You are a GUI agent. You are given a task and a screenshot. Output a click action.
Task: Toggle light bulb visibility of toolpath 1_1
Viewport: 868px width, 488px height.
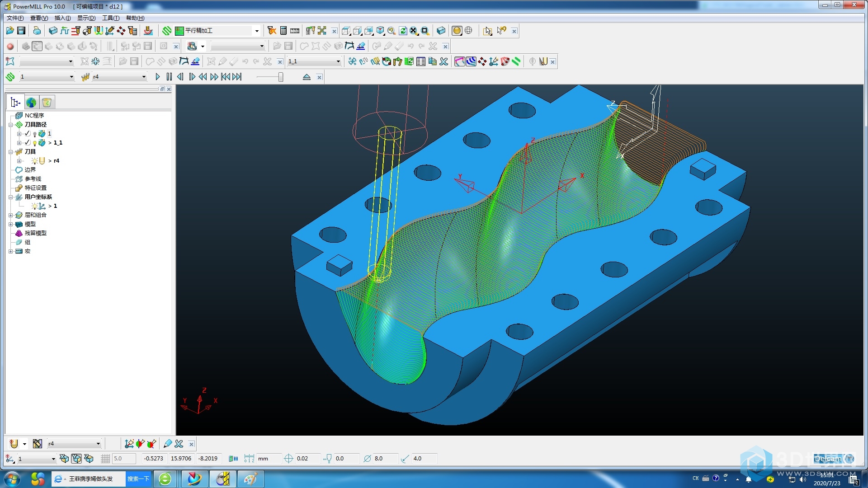(x=34, y=143)
